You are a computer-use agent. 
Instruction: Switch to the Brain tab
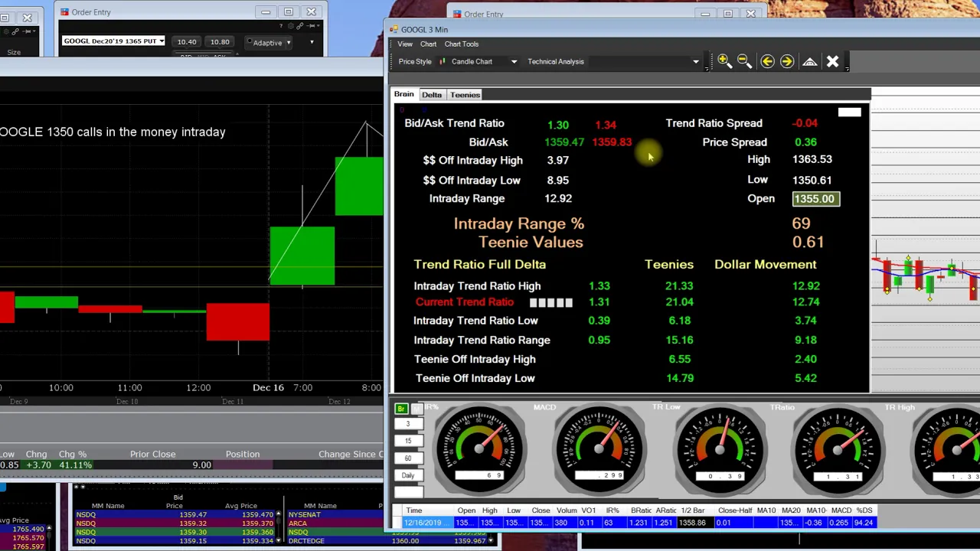click(x=403, y=94)
